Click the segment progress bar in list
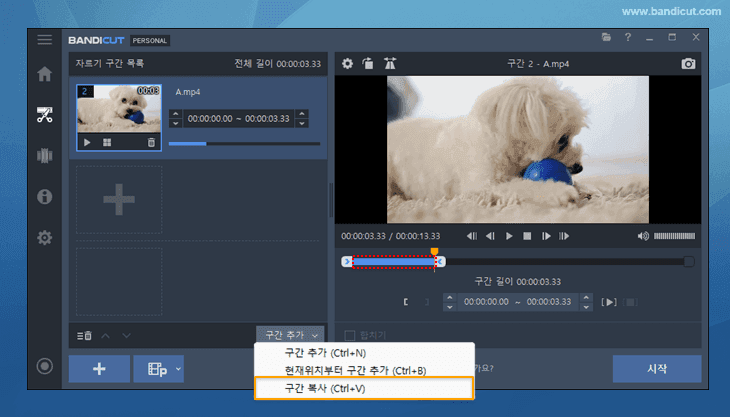This screenshot has height=417, width=730. pyautogui.click(x=244, y=144)
